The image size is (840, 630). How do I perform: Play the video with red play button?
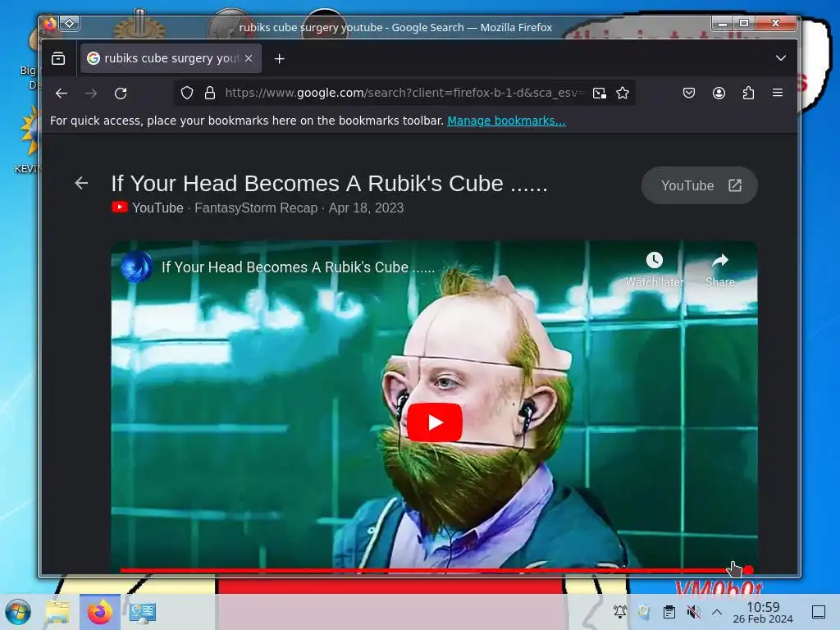(x=435, y=422)
